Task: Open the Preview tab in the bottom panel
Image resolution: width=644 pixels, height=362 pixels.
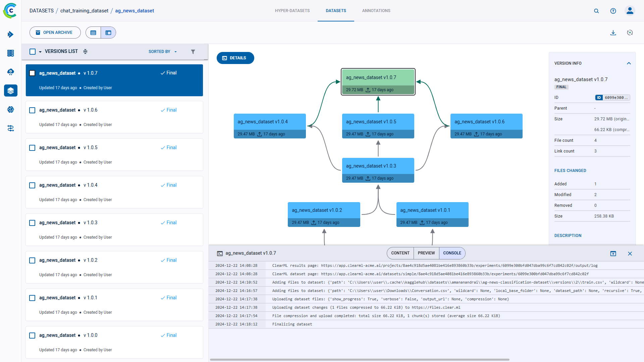Action: pos(426,253)
